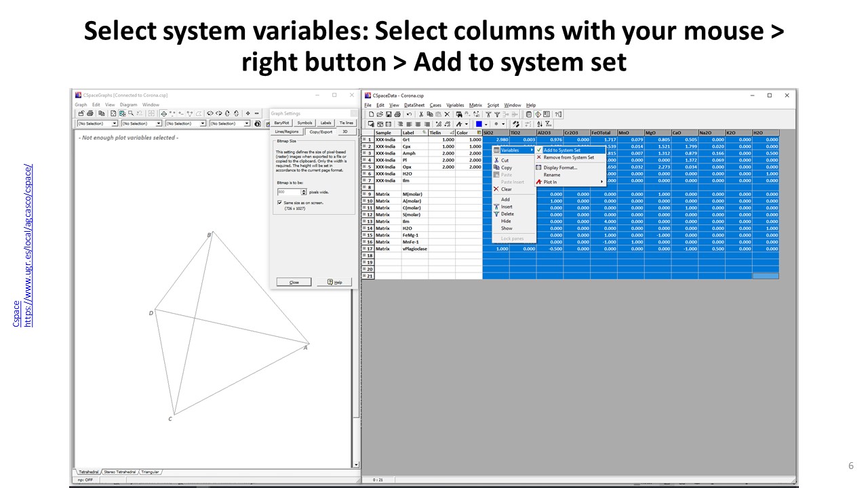Click the Cut scissors icon in CSpaceData toolbar
This screenshot has height=488, width=868.
[x=420, y=115]
